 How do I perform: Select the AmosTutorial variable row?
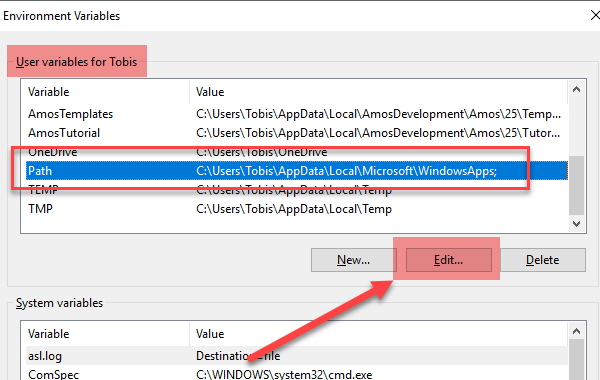tap(297, 133)
